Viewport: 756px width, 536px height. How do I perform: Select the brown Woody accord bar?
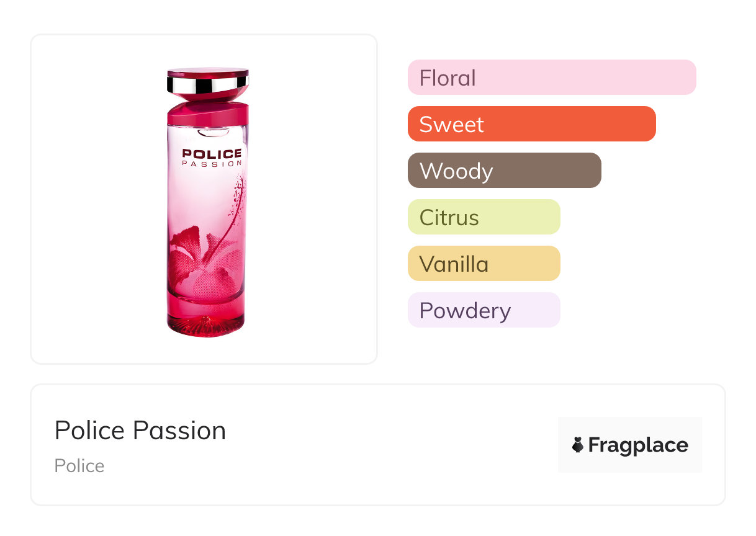[x=504, y=171]
